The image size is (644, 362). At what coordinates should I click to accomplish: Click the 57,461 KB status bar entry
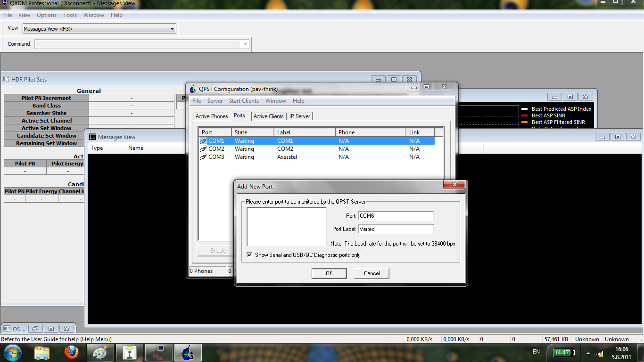point(556,339)
